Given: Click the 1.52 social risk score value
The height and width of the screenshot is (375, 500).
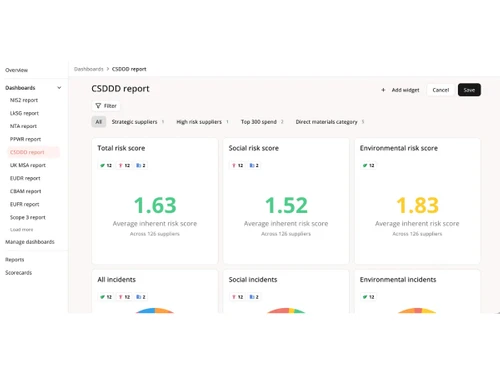Looking at the screenshot, I should [x=286, y=205].
